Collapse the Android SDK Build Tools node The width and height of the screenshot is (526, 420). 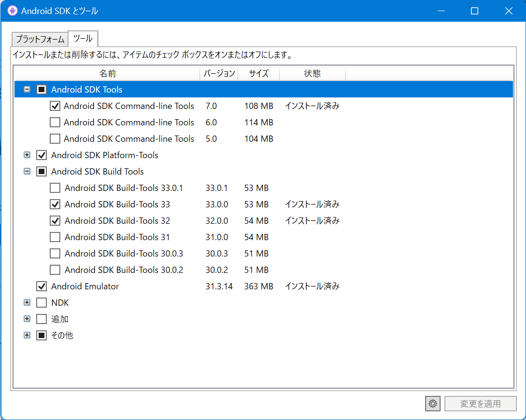(27, 172)
